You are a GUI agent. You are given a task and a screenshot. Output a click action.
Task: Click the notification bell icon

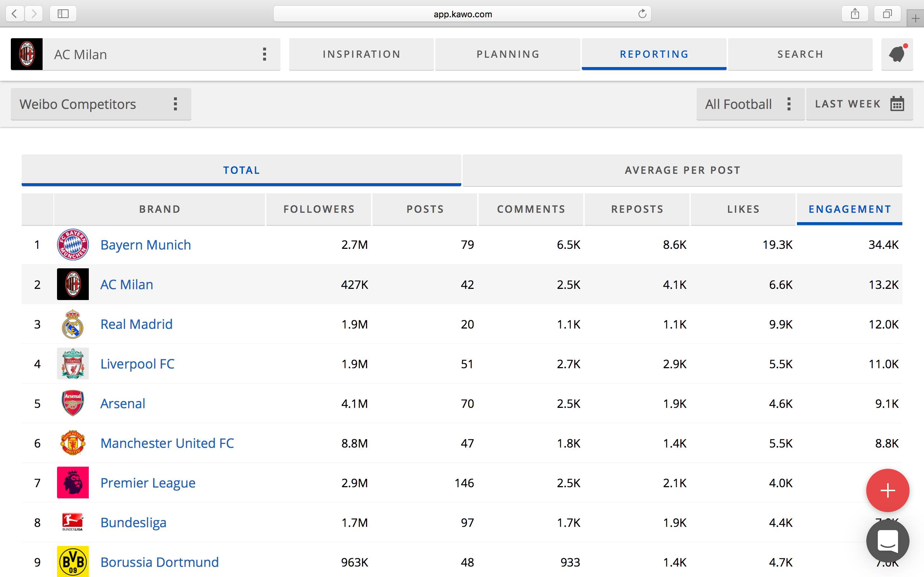(897, 54)
